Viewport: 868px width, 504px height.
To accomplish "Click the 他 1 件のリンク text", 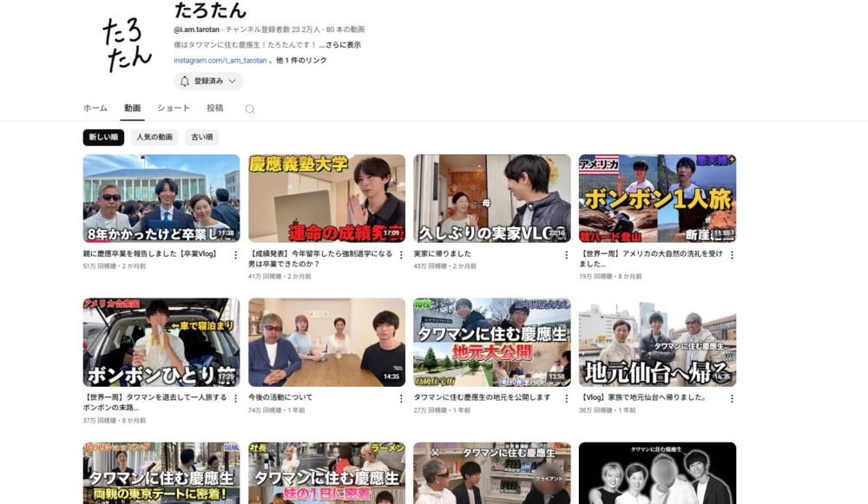I will click(x=301, y=61).
